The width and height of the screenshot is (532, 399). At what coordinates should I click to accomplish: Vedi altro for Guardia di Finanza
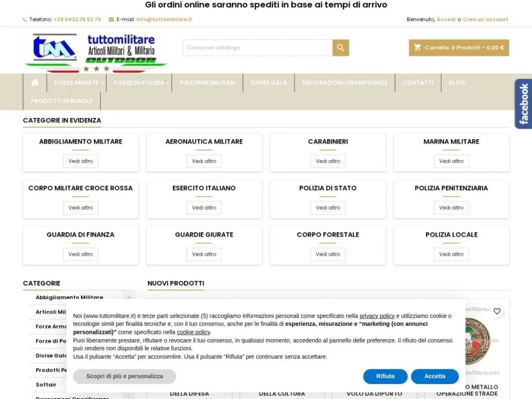click(81, 254)
